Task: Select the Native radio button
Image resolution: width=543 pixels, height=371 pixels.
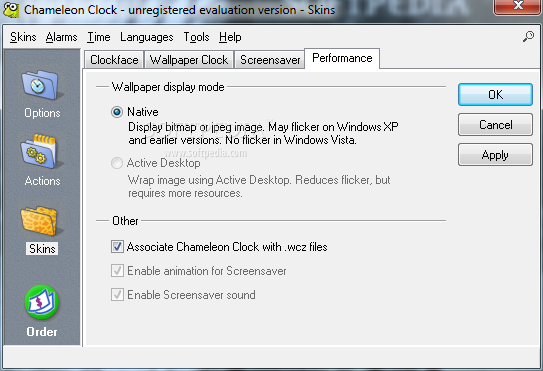Action: pos(117,112)
